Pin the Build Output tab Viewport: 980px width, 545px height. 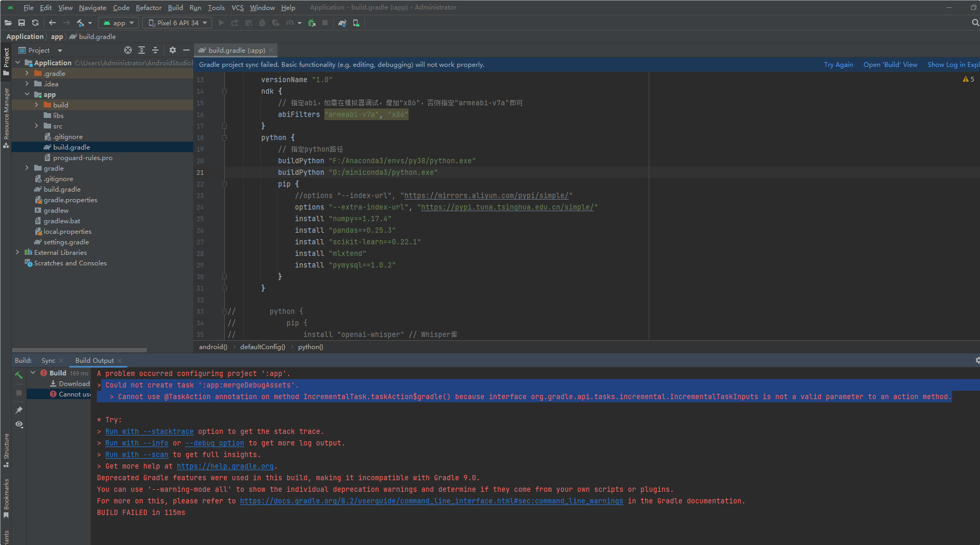coord(19,410)
